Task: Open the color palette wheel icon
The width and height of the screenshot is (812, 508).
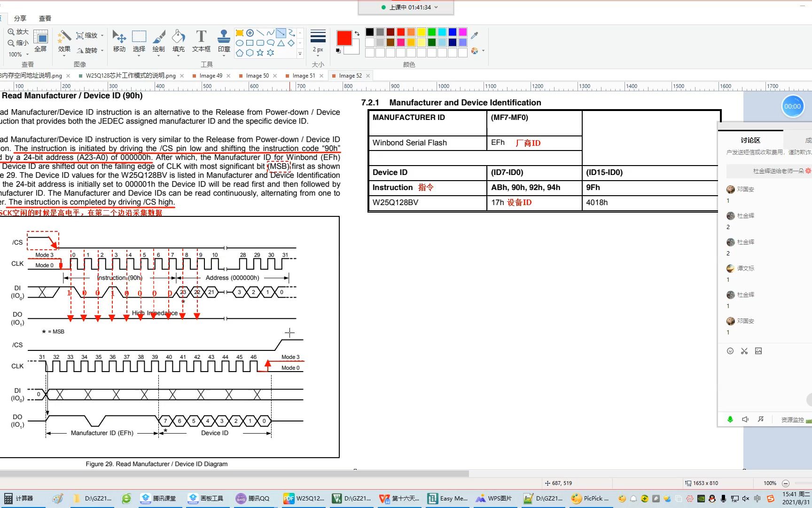Action: (475, 50)
